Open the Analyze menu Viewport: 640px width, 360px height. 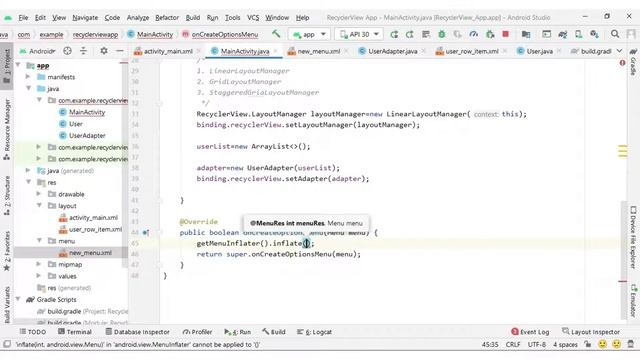[x=138, y=18]
